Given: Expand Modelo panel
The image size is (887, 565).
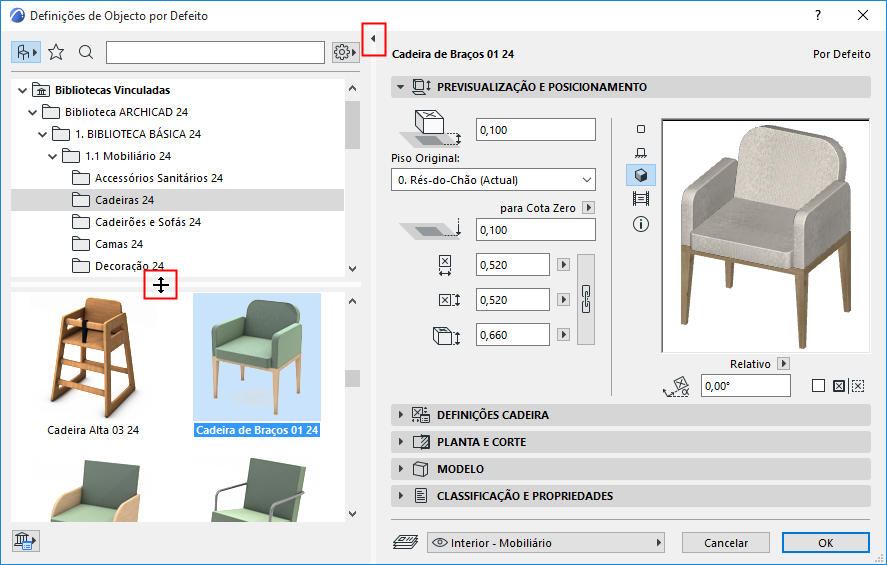Looking at the screenshot, I should pyautogui.click(x=401, y=469).
